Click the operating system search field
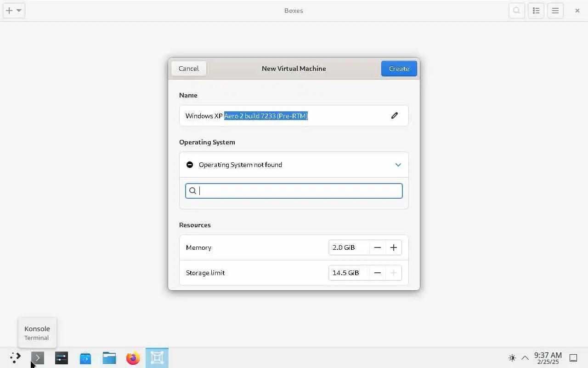The height and width of the screenshot is (368, 588). [294, 191]
